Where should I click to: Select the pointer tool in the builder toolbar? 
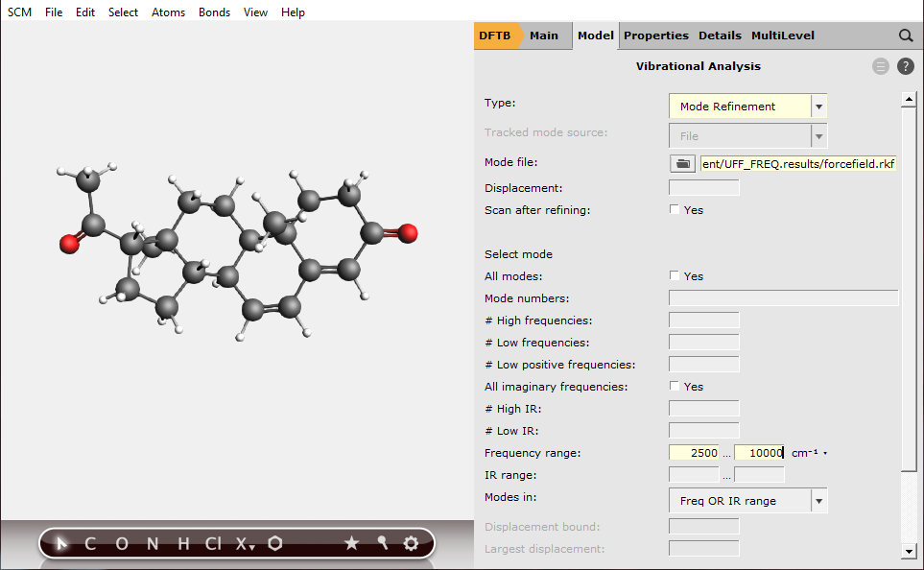tap(59, 543)
